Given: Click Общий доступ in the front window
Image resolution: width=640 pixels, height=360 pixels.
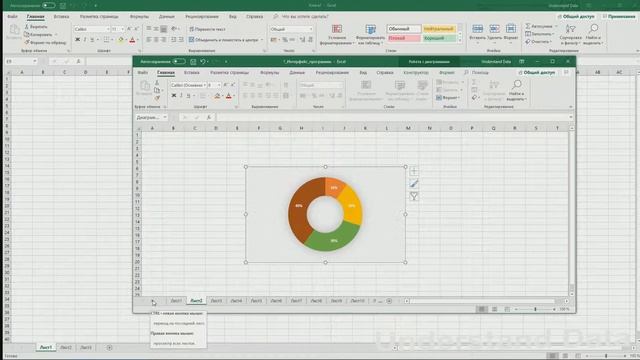Looking at the screenshot, I should pos(537,73).
